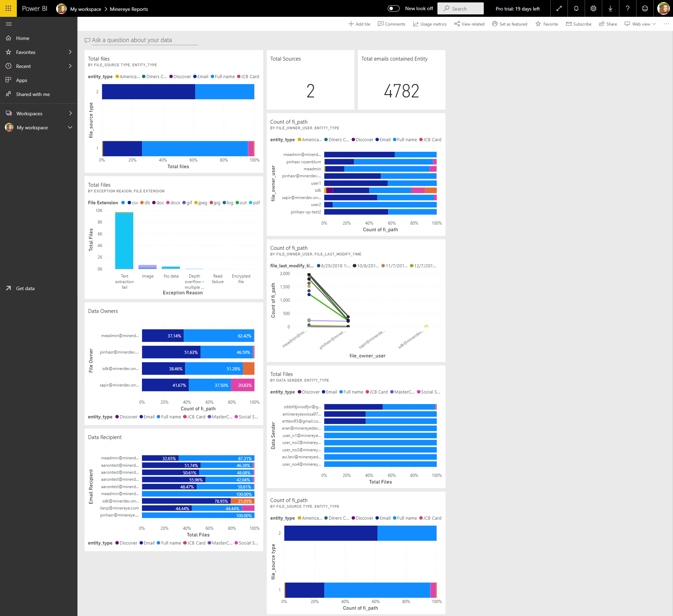The height and width of the screenshot is (616, 673).
Task: Go to Apps in sidebar
Action: tap(21, 80)
